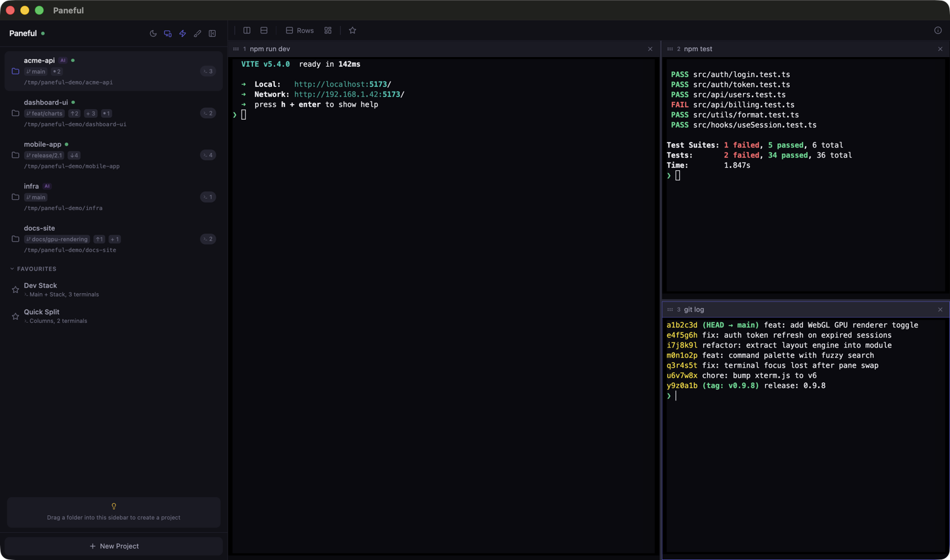The height and width of the screenshot is (560, 950).
Task: Click the edit pencil icon in the sidebar header
Action: (x=197, y=33)
